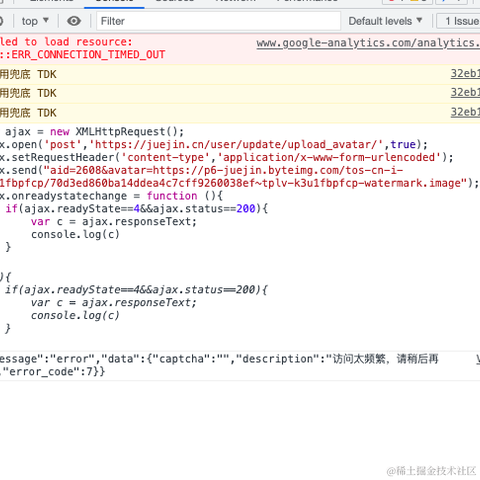The image size is (480, 480).
Task: Click into the Filter input field
Action: (219, 21)
